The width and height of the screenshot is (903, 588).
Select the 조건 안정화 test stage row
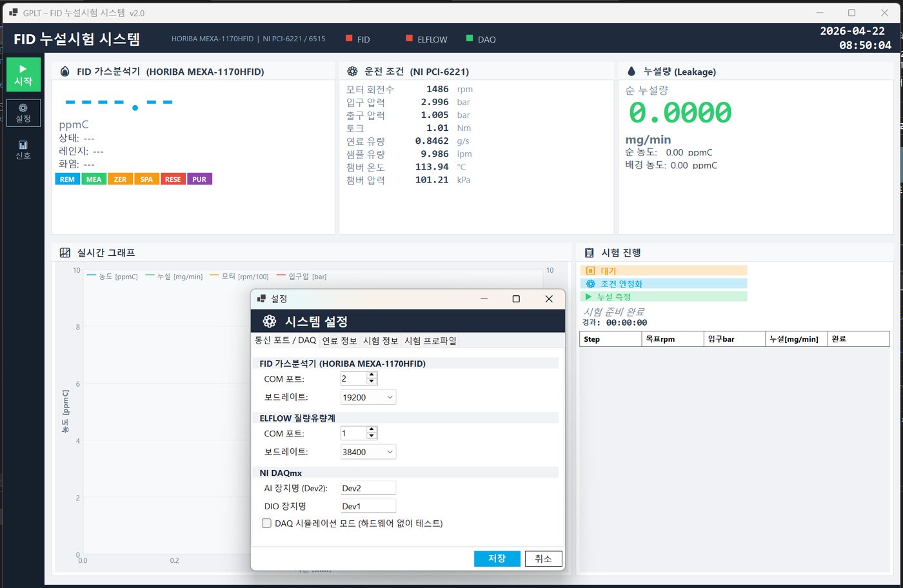(x=664, y=284)
